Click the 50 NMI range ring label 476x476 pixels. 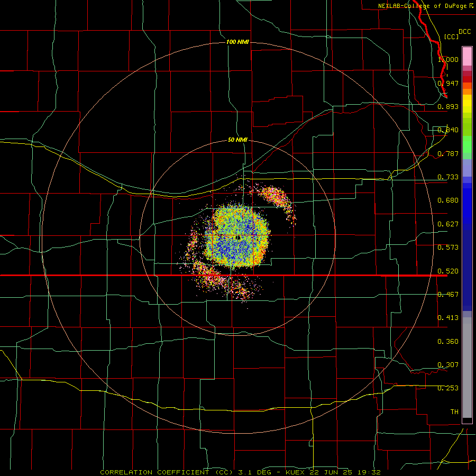[237, 140]
